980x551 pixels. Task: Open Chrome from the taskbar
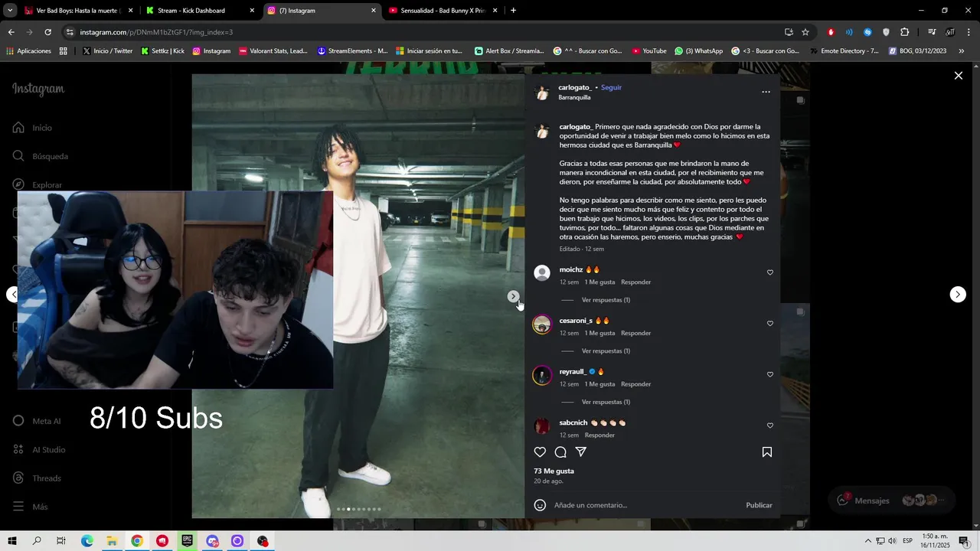(x=137, y=541)
